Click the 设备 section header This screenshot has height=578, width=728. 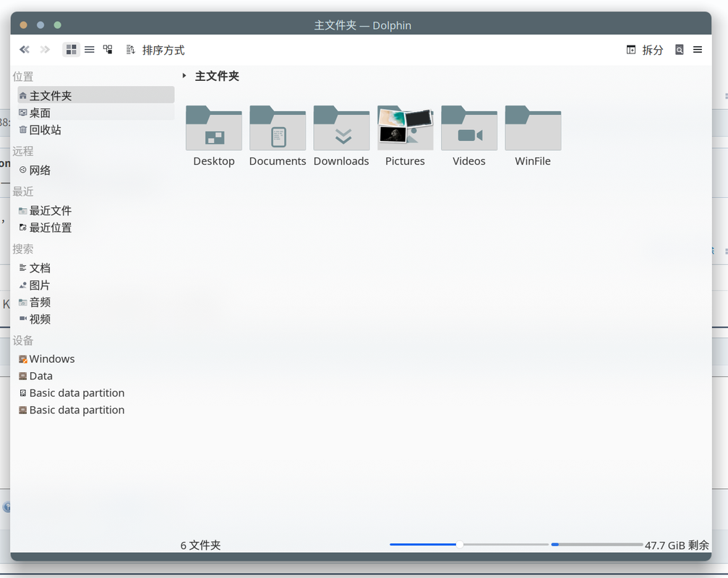click(22, 340)
